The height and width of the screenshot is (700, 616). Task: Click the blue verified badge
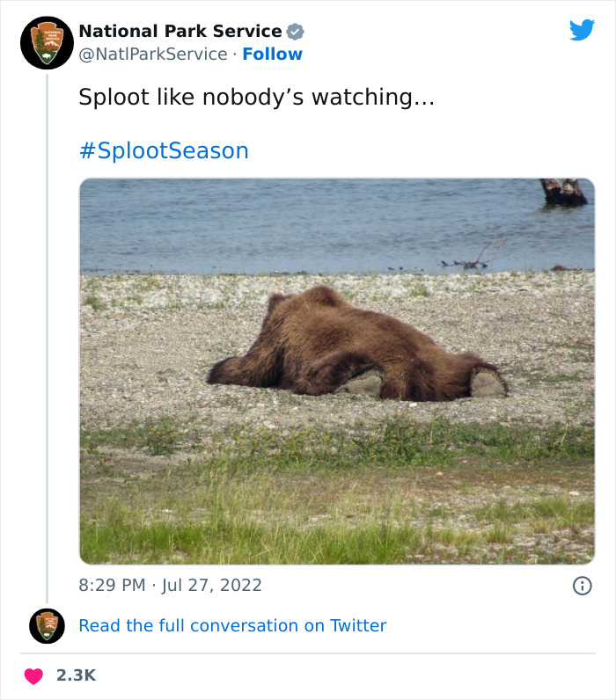point(296,32)
